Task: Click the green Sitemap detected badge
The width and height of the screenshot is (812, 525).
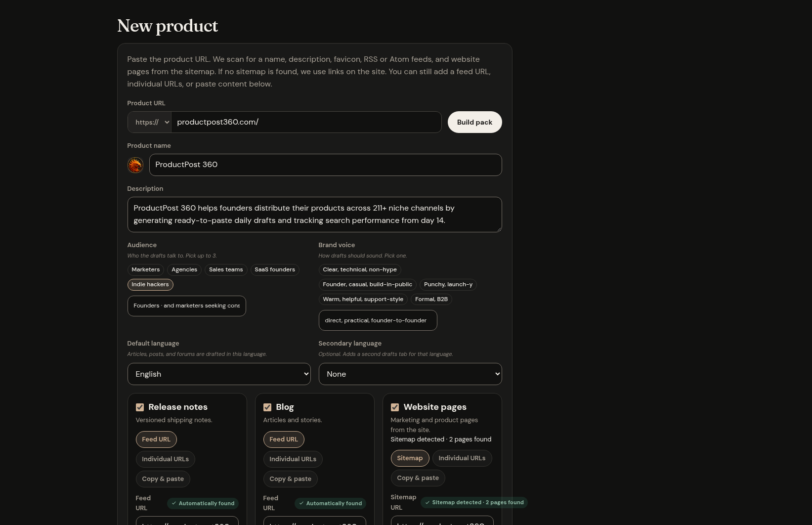Action: (x=474, y=502)
